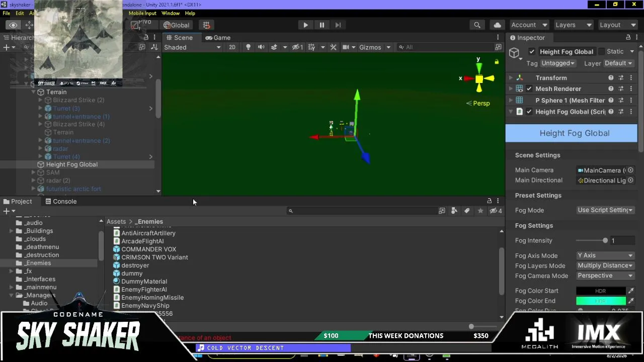Open the Window menu
The width and height of the screenshot is (644, 362).
point(171,14)
